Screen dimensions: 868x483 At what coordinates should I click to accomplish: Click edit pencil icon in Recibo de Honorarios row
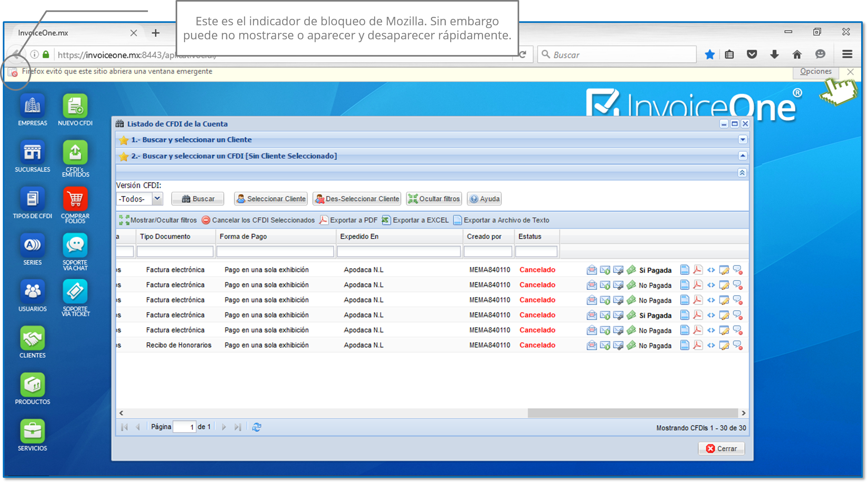point(724,345)
